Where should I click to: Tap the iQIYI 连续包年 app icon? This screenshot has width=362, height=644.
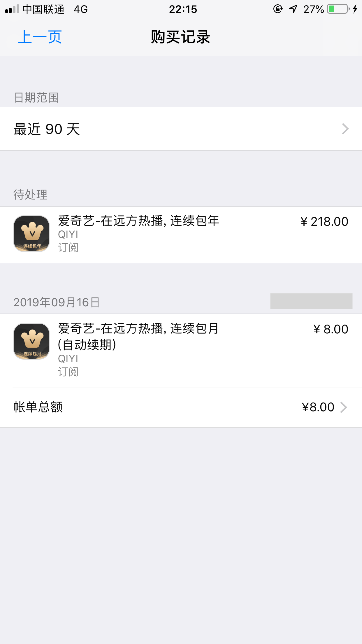click(32, 234)
